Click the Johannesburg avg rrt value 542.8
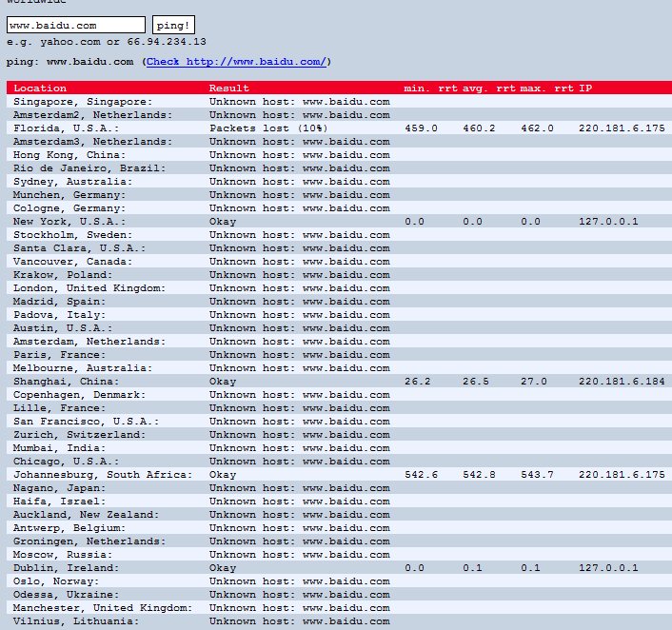The width and height of the screenshot is (672, 630). pyautogui.click(x=479, y=475)
